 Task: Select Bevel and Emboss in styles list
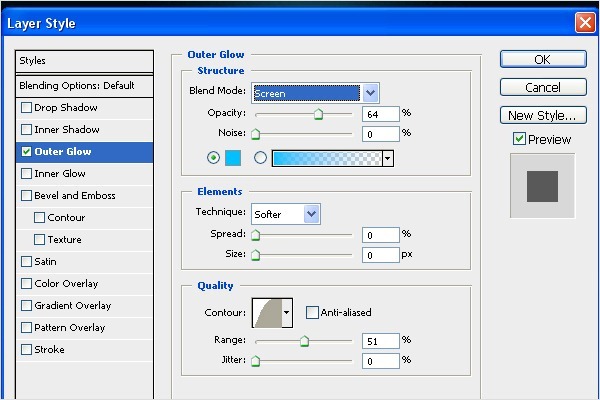75,196
